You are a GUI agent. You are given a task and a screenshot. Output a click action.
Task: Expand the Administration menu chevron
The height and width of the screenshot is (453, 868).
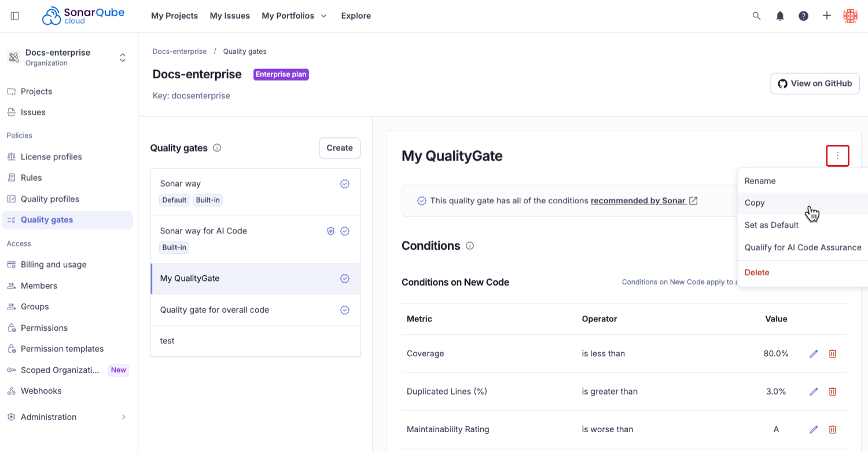[x=124, y=417]
